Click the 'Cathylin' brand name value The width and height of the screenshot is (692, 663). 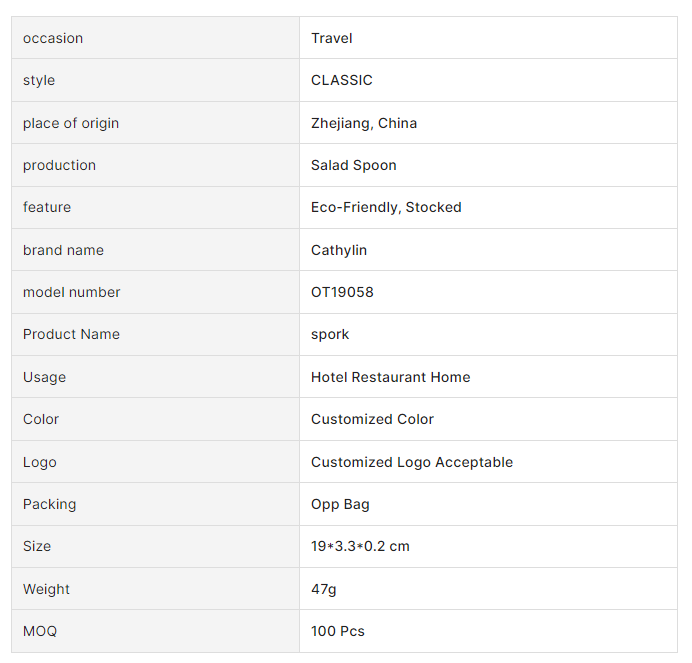pyautogui.click(x=338, y=250)
